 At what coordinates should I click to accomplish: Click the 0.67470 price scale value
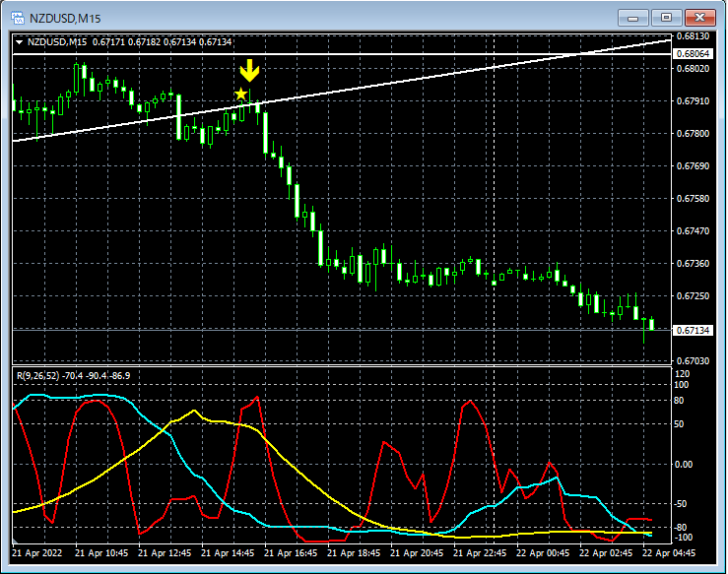(693, 231)
